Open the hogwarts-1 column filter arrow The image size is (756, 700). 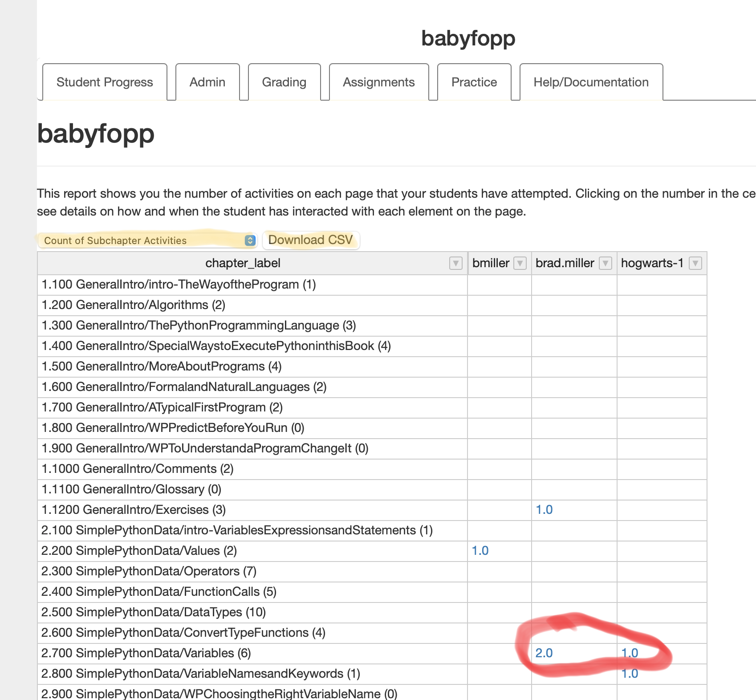(695, 263)
